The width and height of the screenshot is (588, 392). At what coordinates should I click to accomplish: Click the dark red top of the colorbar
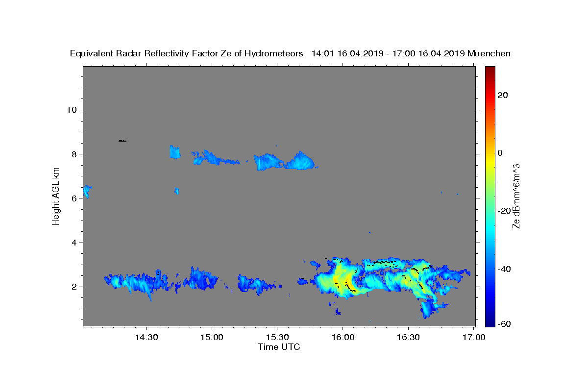coord(490,71)
